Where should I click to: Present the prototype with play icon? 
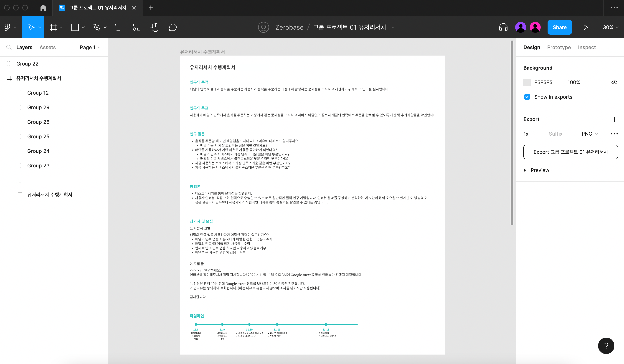coord(586,27)
